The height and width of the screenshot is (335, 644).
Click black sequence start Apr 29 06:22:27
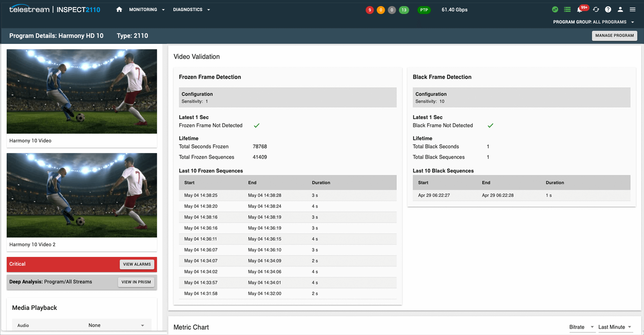click(x=434, y=195)
